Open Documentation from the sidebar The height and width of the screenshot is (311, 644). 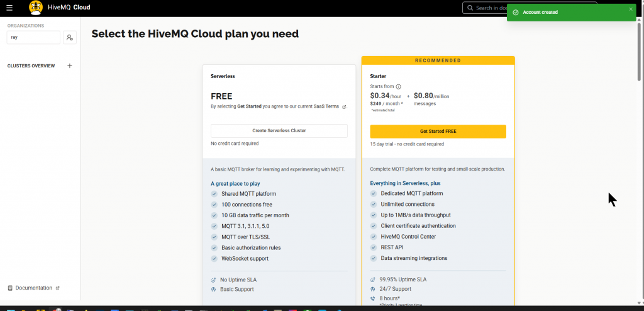point(33,288)
